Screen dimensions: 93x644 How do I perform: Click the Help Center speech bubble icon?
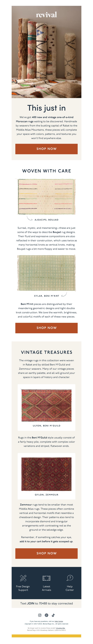coord(70,578)
